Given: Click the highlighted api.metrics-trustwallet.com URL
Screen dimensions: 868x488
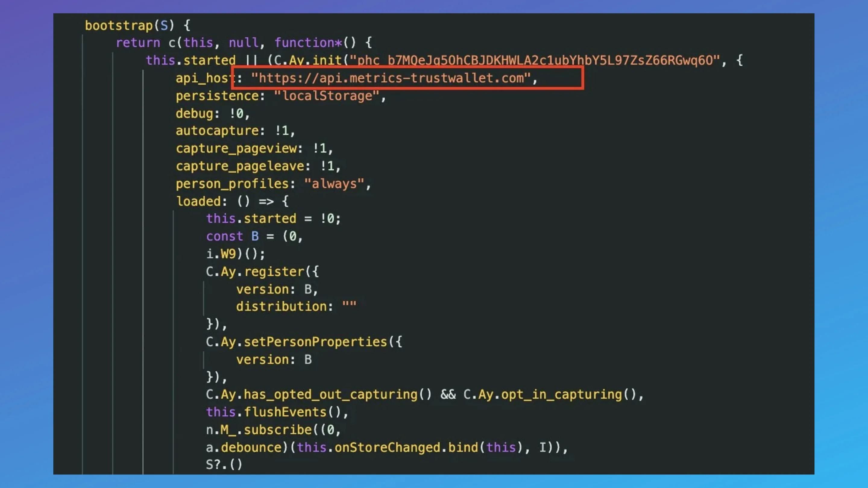Looking at the screenshot, I should [390, 78].
